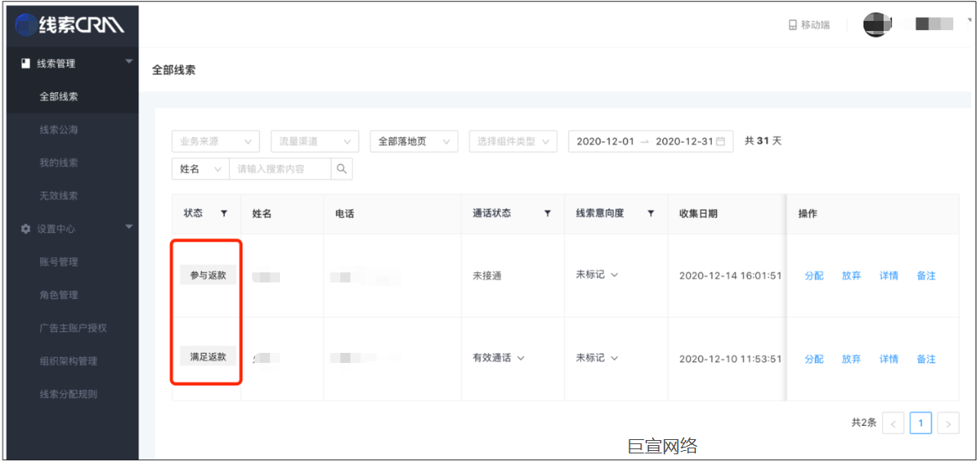Go to 线索公海 in sidebar
Image resolution: width=980 pixels, height=466 pixels.
pyautogui.click(x=59, y=130)
